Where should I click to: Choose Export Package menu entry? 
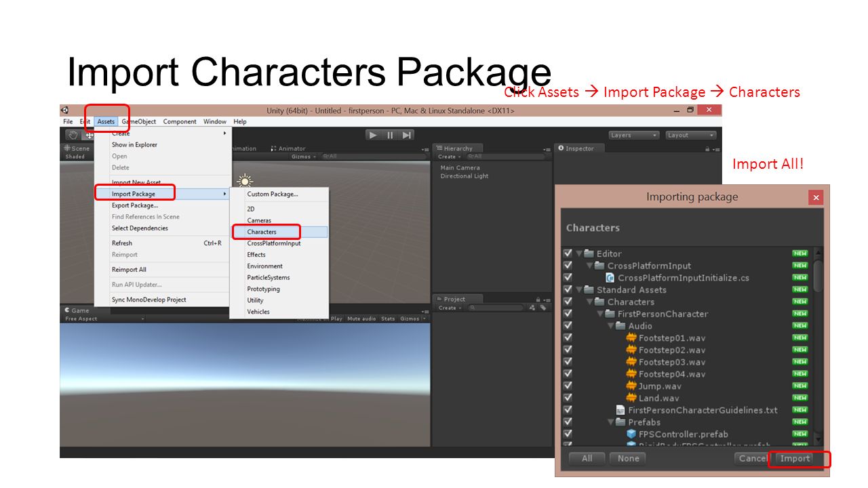pyautogui.click(x=162, y=205)
